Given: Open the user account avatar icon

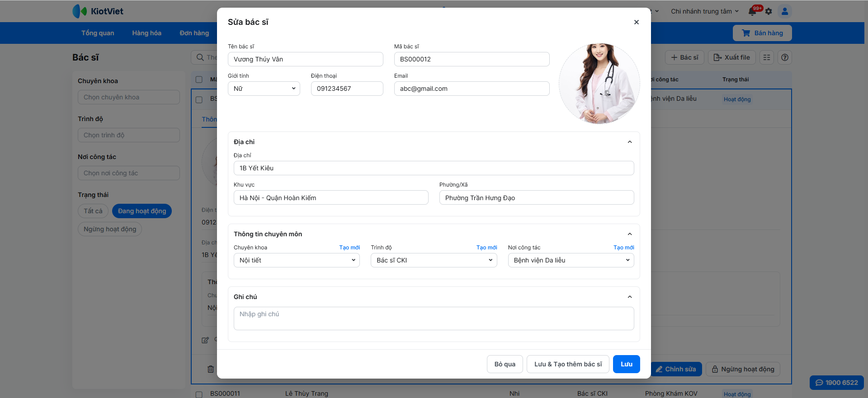Looking at the screenshot, I should tap(785, 11).
